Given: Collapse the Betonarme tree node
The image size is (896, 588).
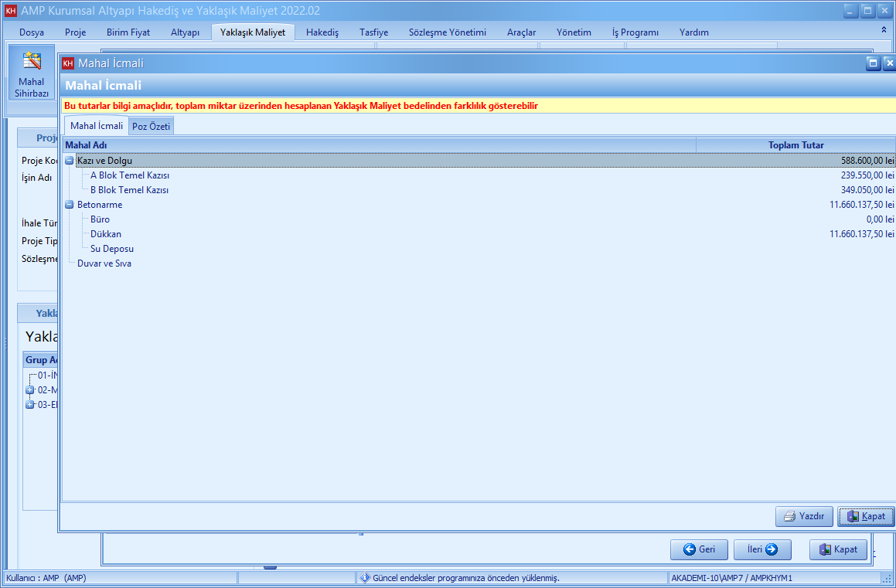Looking at the screenshot, I should coord(70,205).
